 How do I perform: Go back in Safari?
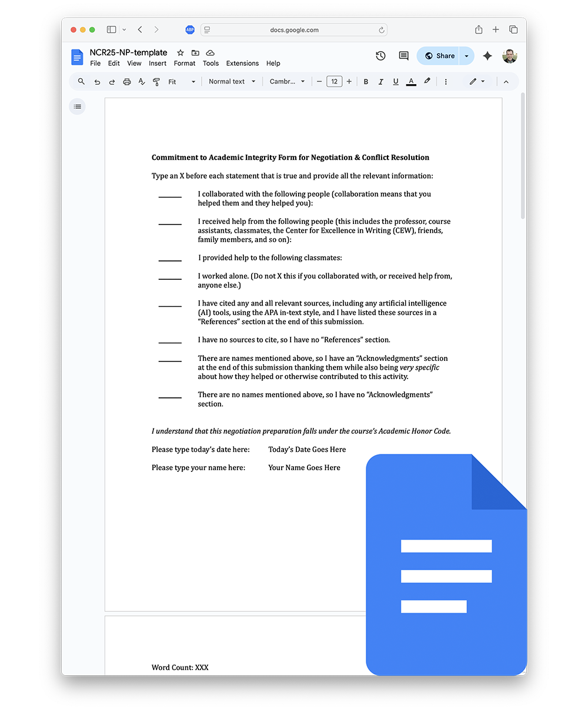pyautogui.click(x=140, y=29)
